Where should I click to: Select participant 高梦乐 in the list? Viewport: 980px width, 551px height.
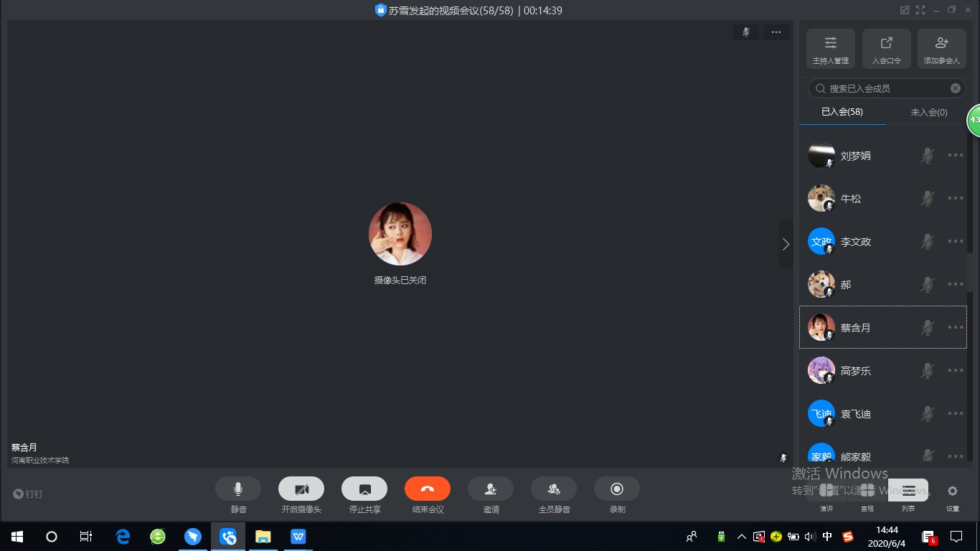coord(855,371)
